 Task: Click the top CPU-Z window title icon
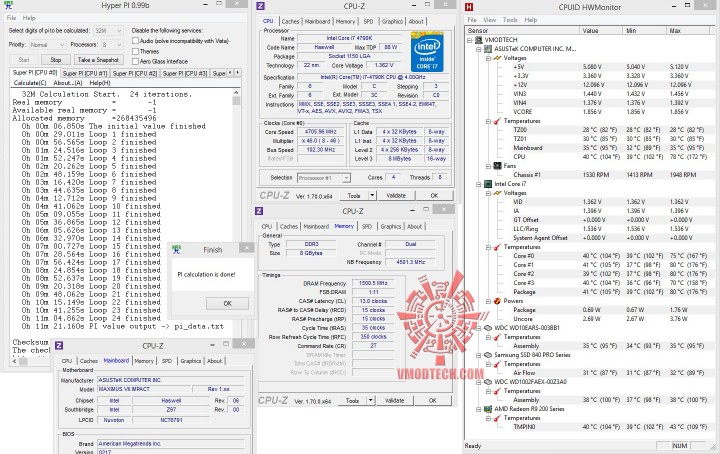[x=260, y=6]
